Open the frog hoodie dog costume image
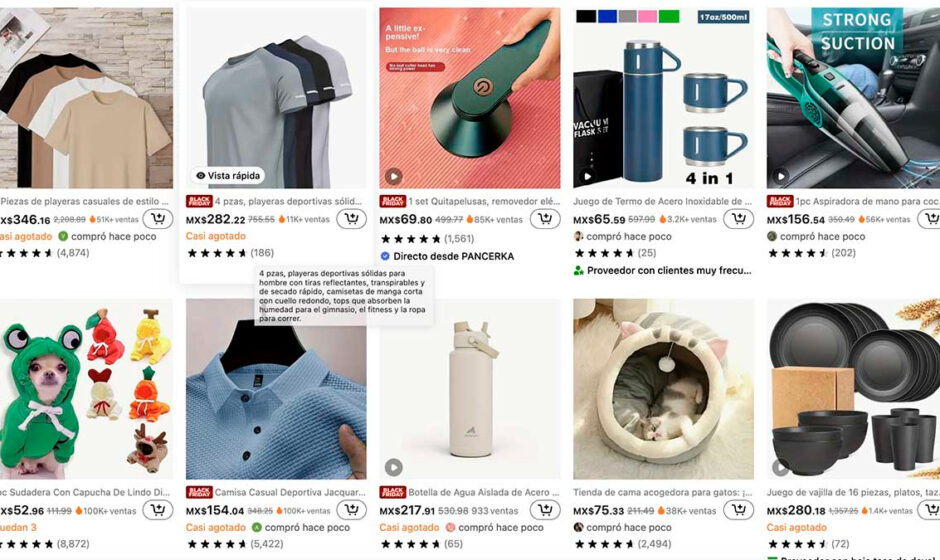940x560 pixels. click(x=86, y=389)
